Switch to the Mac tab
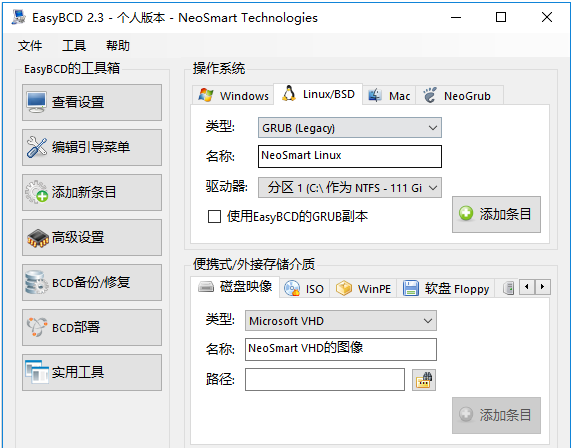The width and height of the screenshot is (574, 448). (x=389, y=96)
